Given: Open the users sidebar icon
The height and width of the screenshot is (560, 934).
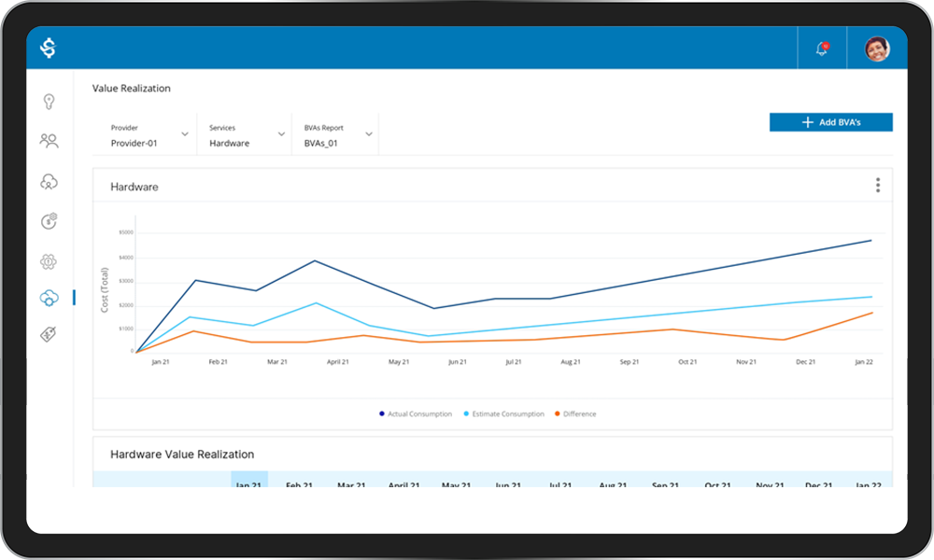Looking at the screenshot, I should (49, 140).
